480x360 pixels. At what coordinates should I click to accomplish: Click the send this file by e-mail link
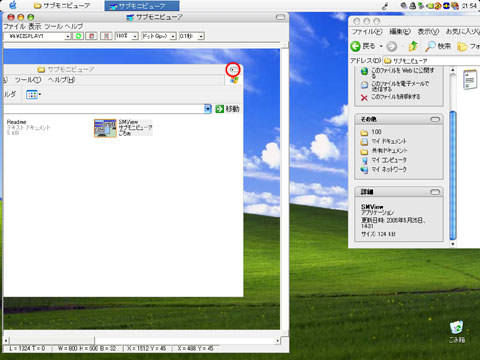pyautogui.click(x=395, y=86)
